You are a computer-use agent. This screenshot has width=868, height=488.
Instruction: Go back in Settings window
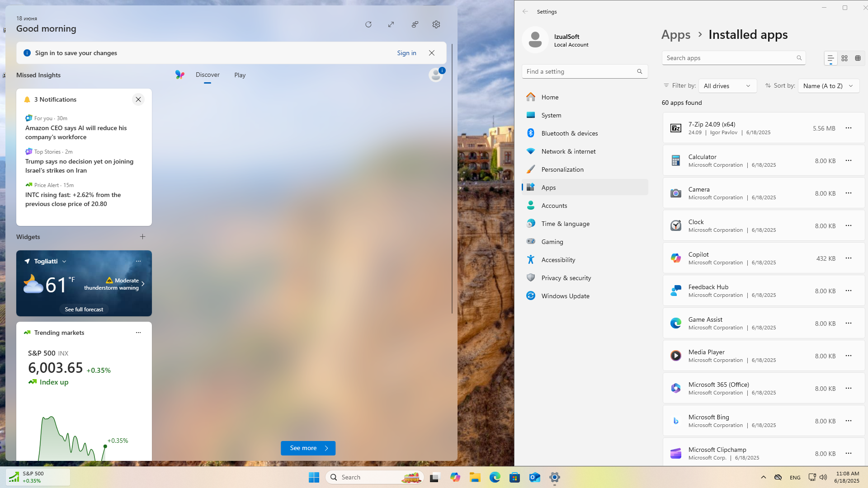[525, 11]
